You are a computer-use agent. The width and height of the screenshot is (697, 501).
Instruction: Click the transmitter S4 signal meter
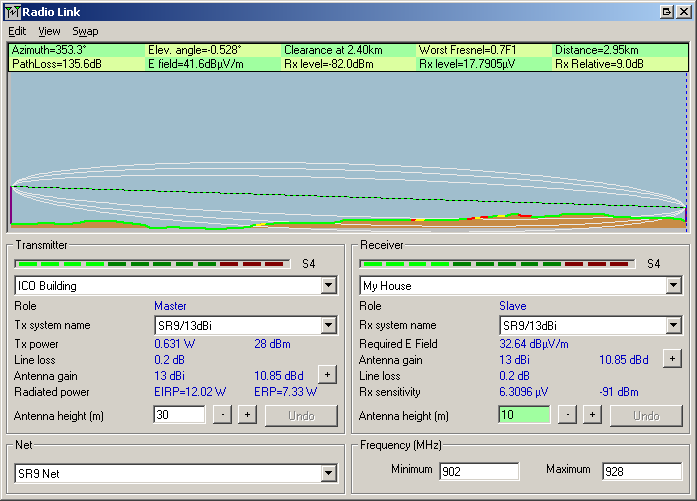tap(150, 264)
